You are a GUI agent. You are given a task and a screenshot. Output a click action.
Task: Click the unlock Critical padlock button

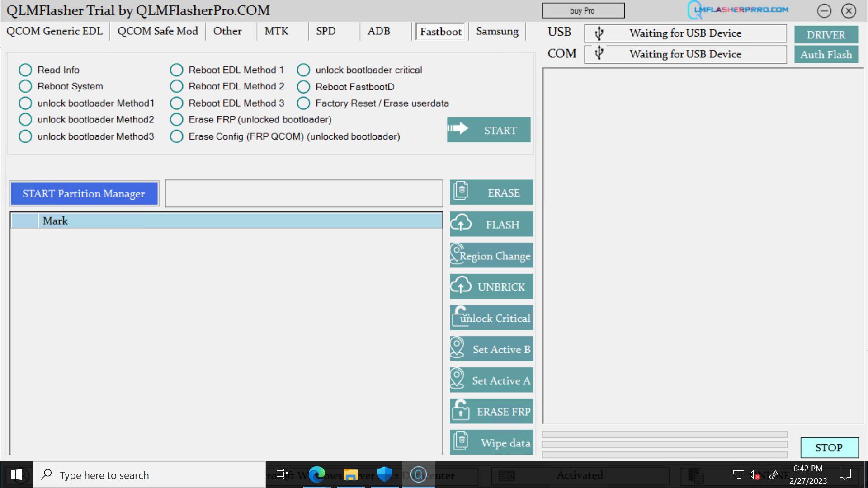coord(491,318)
